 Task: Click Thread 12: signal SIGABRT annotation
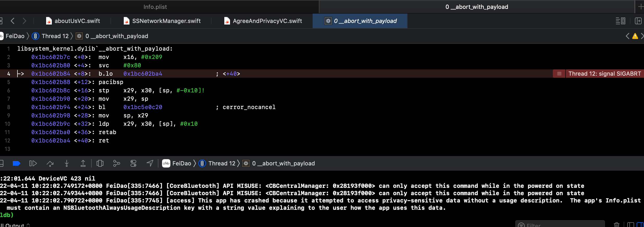tap(604, 74)
